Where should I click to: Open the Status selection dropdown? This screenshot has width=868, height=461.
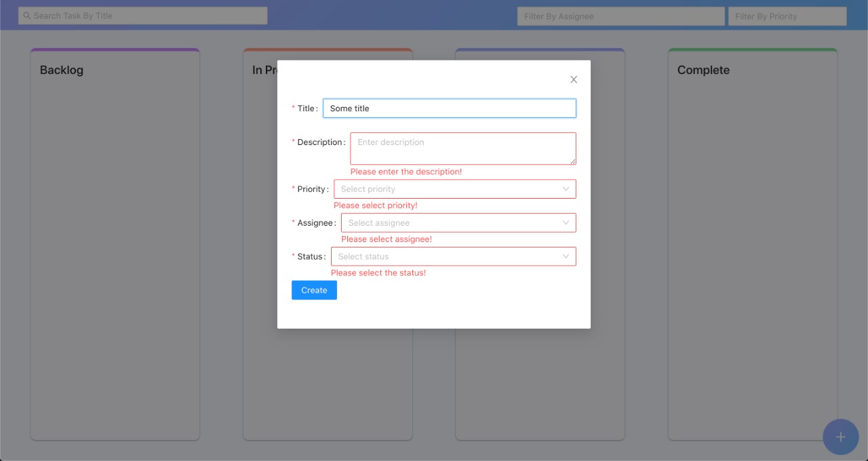454,256
